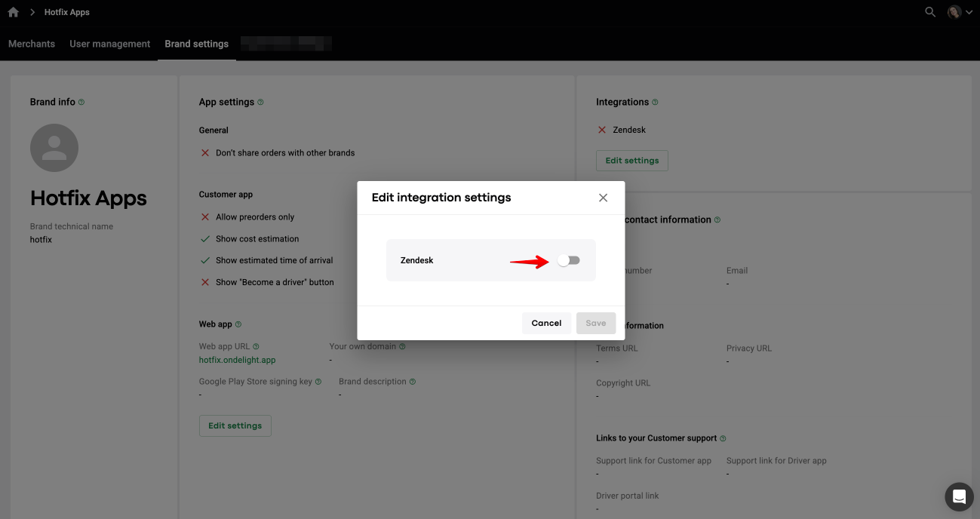Click the Brand technical name value hotfix
This screenshot has width=980, height=519.
[x=41, y=240]
